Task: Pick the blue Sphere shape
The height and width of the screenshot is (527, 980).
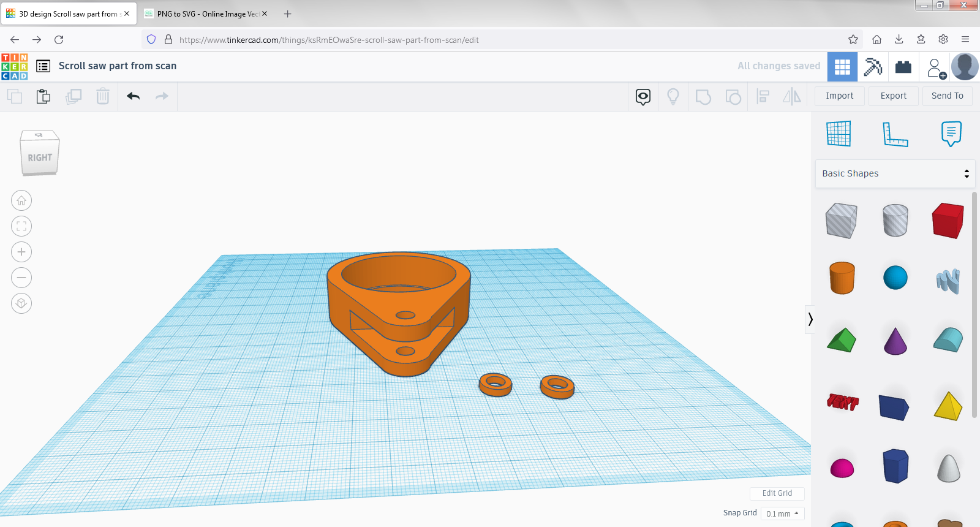Action: [895, 278]
